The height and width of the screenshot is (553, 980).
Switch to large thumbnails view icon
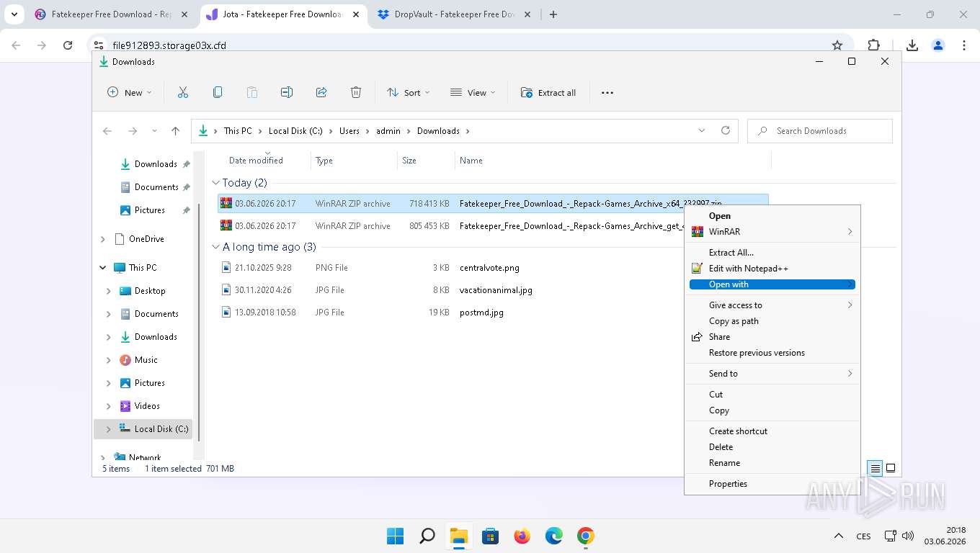[x=891, y=468]
